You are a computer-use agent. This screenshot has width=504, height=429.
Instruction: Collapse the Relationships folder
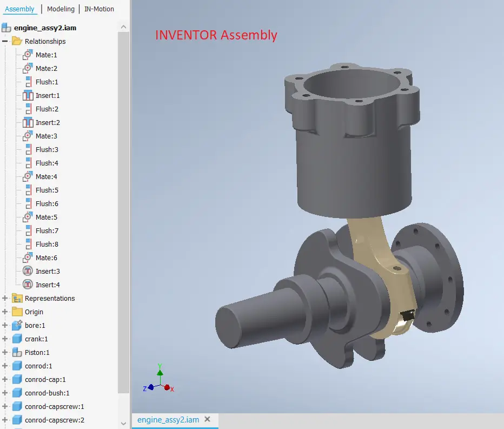pos(5,41)
